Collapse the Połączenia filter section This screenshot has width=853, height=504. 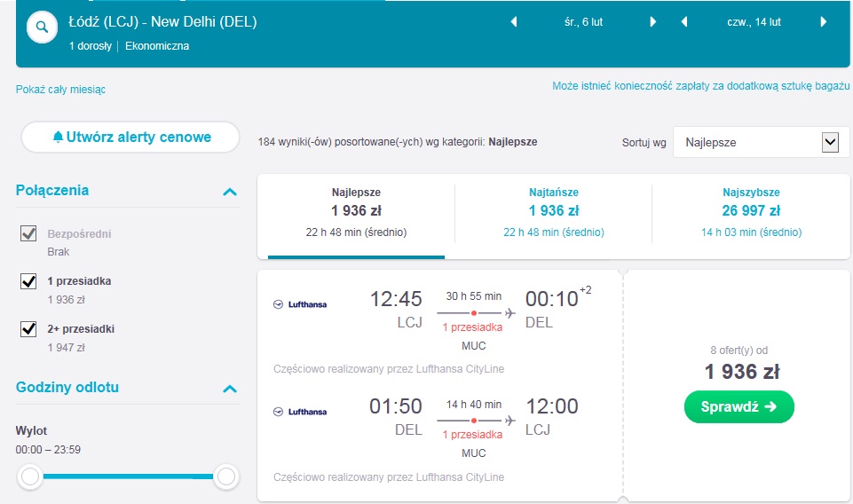[230, 192]
